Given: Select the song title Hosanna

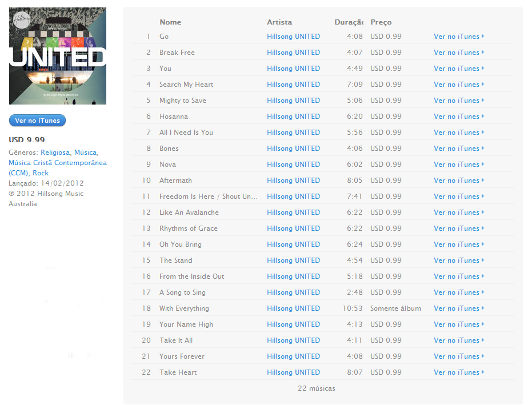Looking at the screenshot, I should [x=174, y=117].
